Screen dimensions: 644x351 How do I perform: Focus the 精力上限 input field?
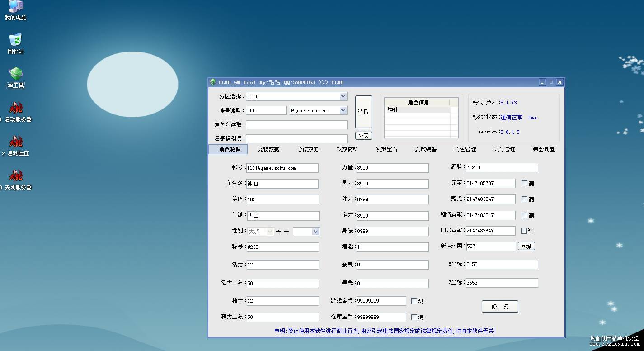pyautogui.click(x=282, y=317)
